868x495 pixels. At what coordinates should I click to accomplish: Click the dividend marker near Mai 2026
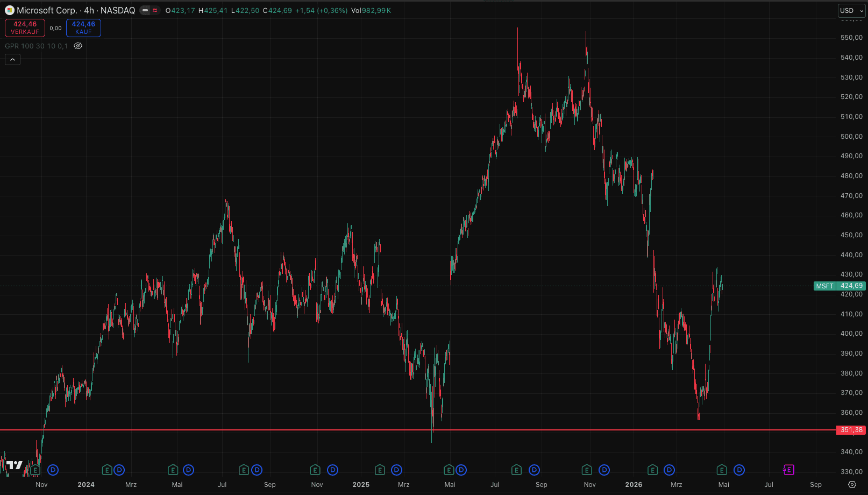coord(739,470)
